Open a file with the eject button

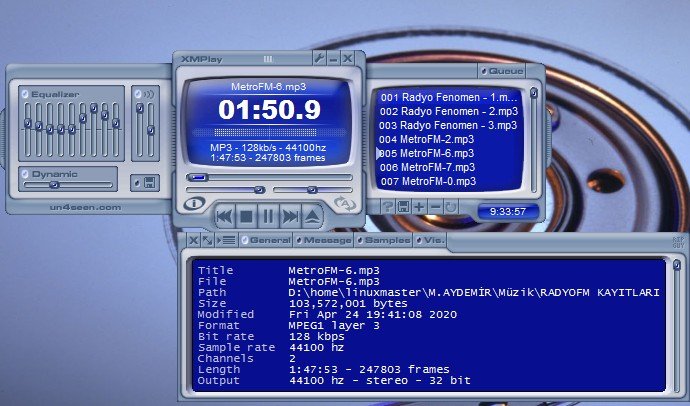(312, 216)
